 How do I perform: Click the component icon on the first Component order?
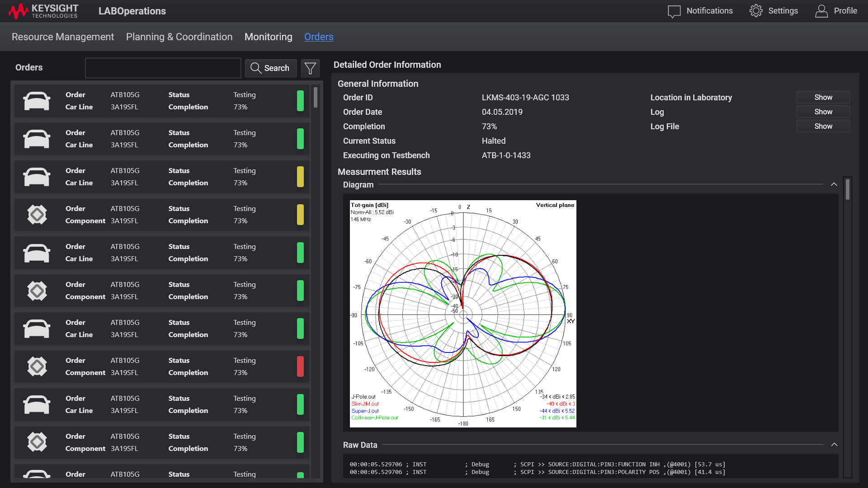(x=37, y=214)
